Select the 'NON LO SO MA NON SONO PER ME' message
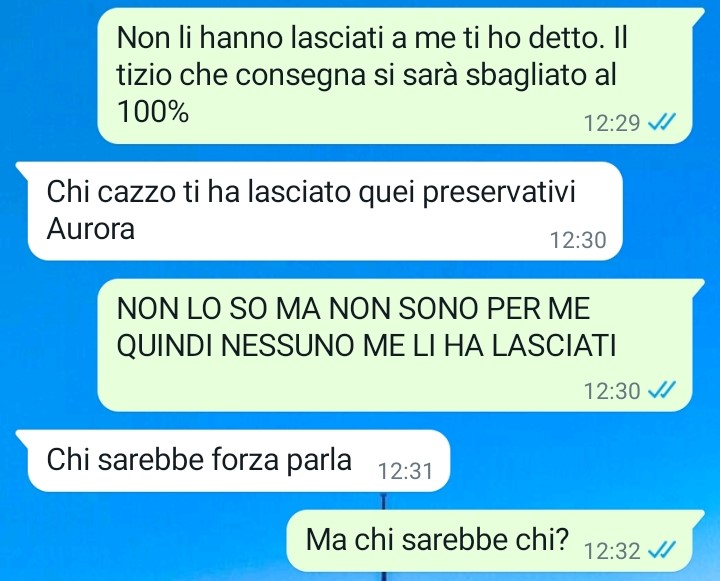 pos(395,344)
